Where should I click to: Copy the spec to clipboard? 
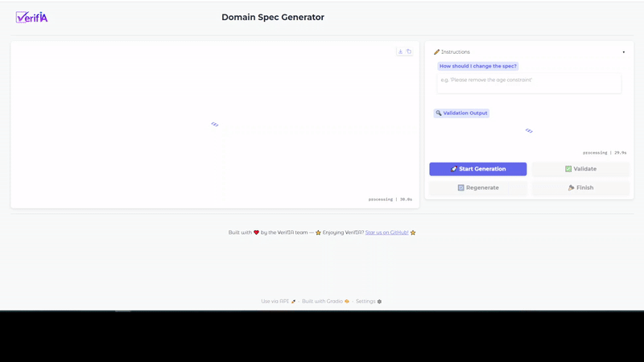pyautogui.click(x=409, y=51)
